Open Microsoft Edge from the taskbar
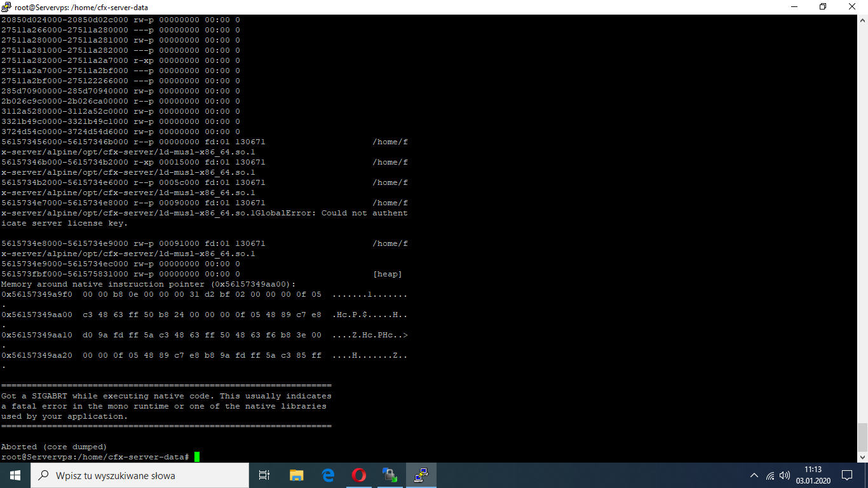The image size is (868, 488). coord(328,475)
